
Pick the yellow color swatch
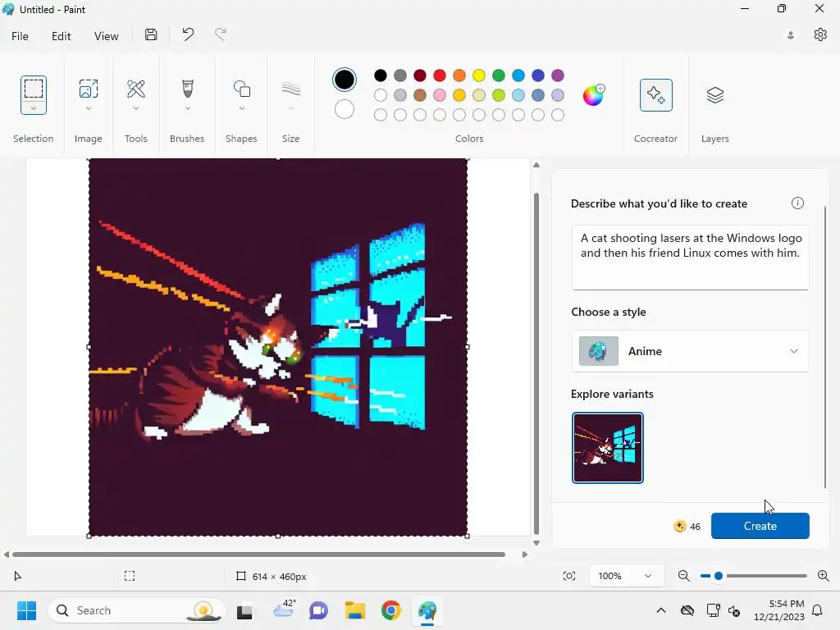pyautogui.click(x=479, y=75)
